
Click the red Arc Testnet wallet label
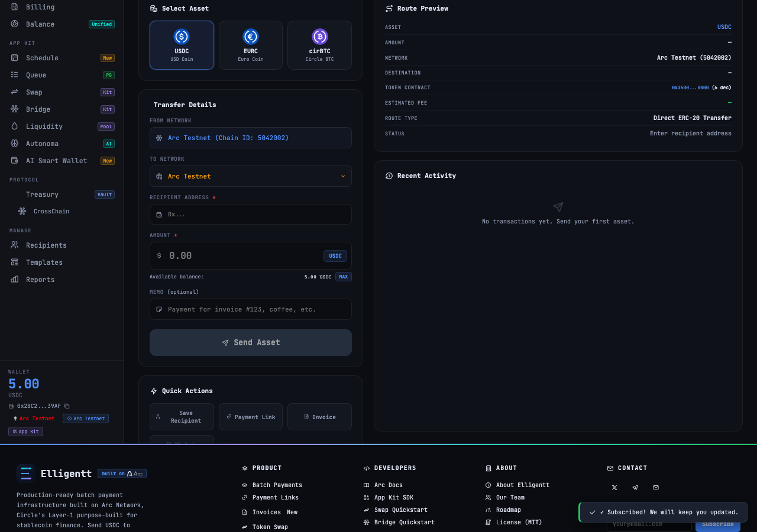coord(37,419)
